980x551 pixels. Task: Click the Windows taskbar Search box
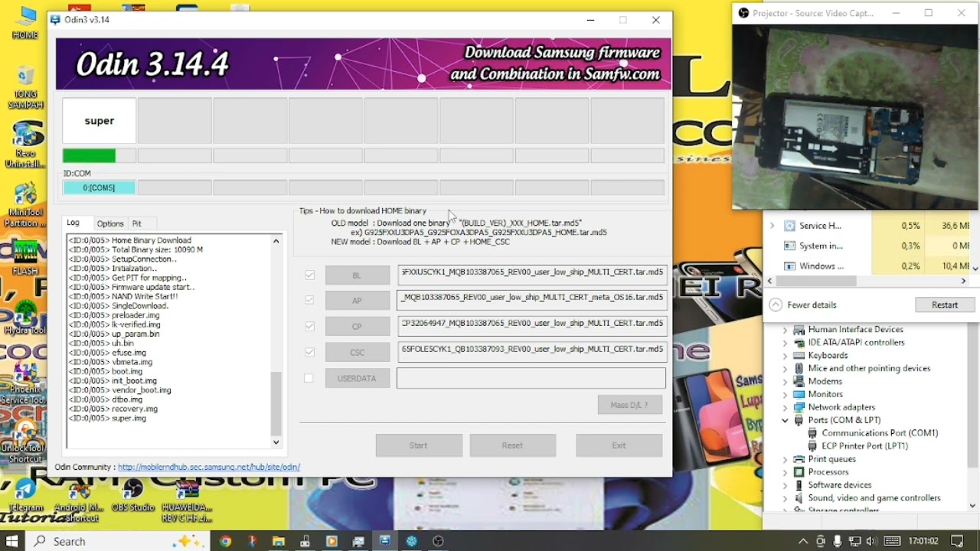pos(117,541)
